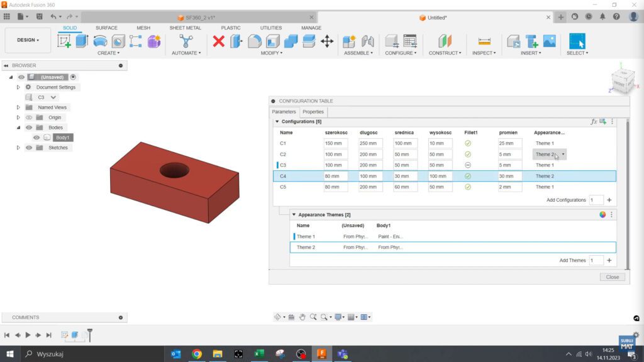This screenshot has height=362, width=644.
Task: Open the Theme 2 dropdown for C2
Action: [563, 154]
